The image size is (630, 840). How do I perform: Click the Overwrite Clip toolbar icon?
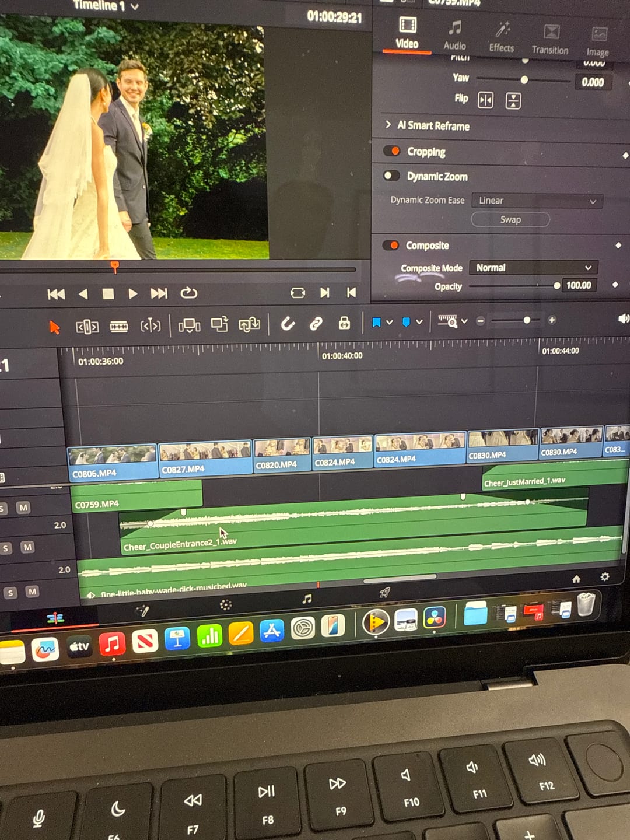coord(219,324)
